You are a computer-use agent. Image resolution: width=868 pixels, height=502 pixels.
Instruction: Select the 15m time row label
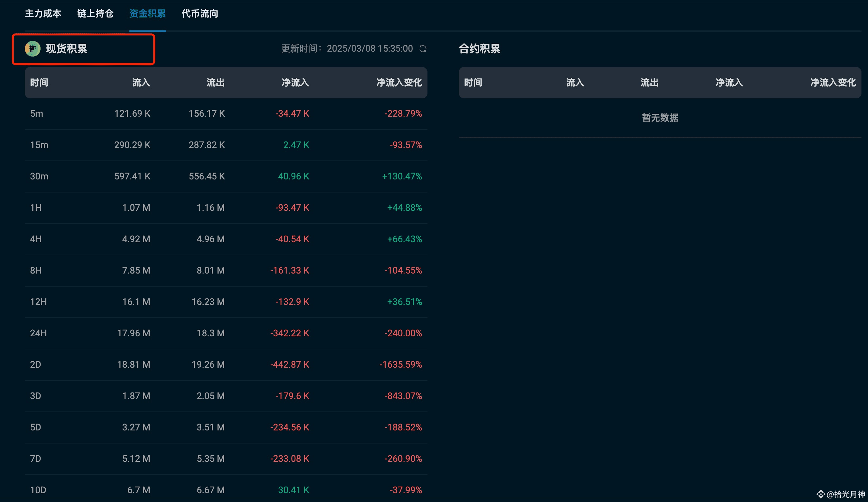pyautogui.click(x=39, y=145)
